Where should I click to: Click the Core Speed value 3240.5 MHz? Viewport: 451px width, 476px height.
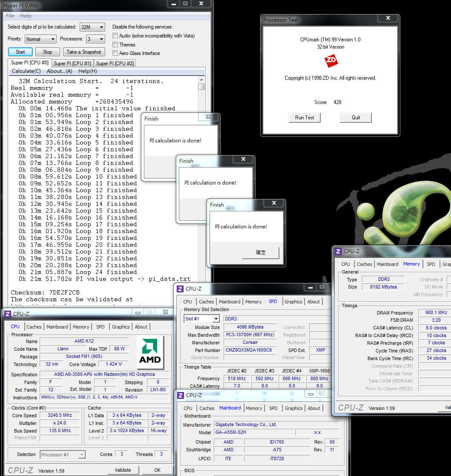click(60, 415)
